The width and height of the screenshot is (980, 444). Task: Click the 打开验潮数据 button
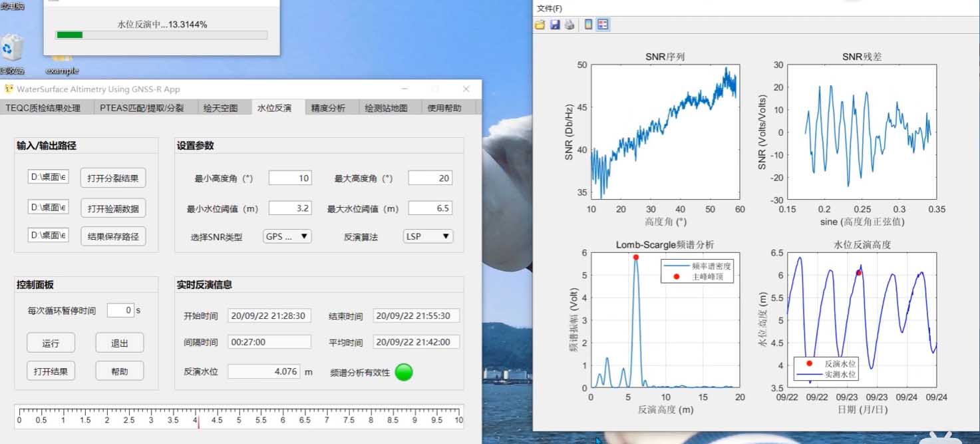tap(113, 208)
